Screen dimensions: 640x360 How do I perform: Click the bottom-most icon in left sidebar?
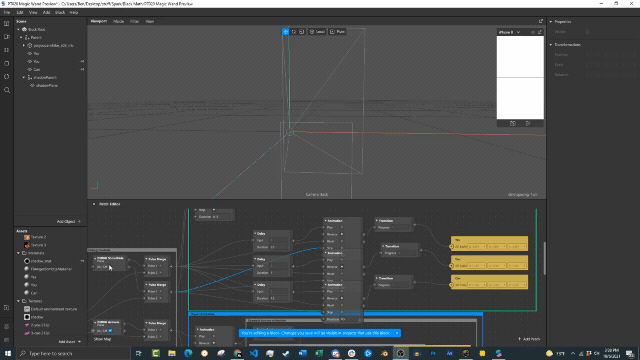click(x=7, y=340)
